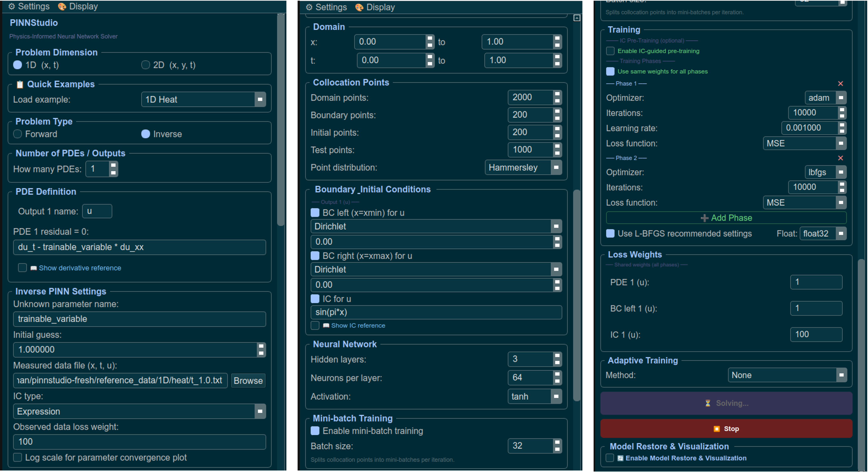This screenshot has height=472, width=868.
Task: Open Adaptive Training Method dropdown
Action: [x=788, y=375]
